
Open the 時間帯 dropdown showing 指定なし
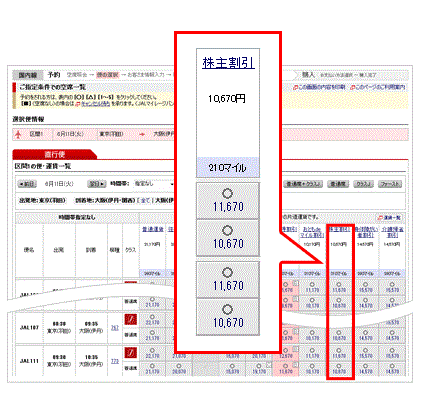[x=153, y=184]
